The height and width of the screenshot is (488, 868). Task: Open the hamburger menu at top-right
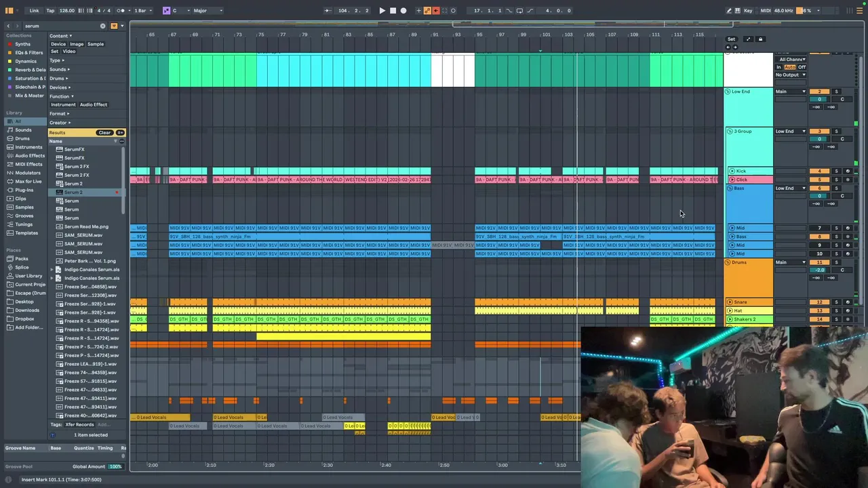[x=859, y=10]
